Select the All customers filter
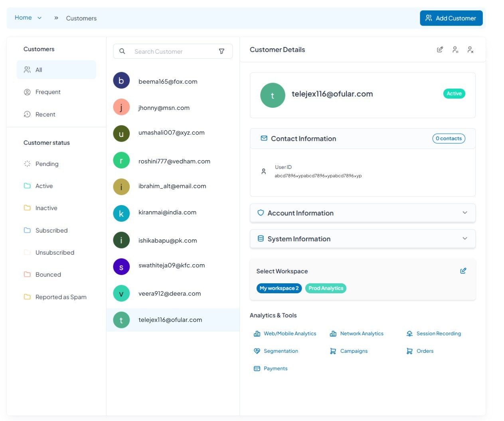The width and height of the screenshot is (504, 421). tap(56, 70)
